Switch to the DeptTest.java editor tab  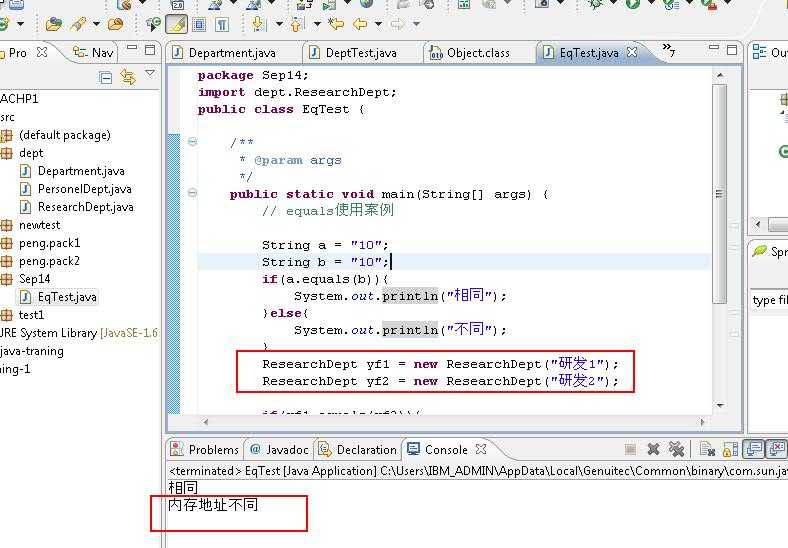(353, 53)
